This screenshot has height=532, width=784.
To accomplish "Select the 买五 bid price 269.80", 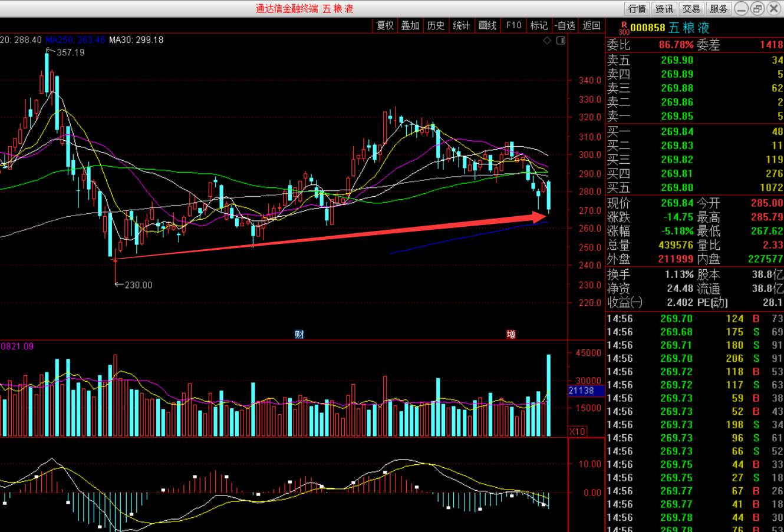I will coord(677,188).
